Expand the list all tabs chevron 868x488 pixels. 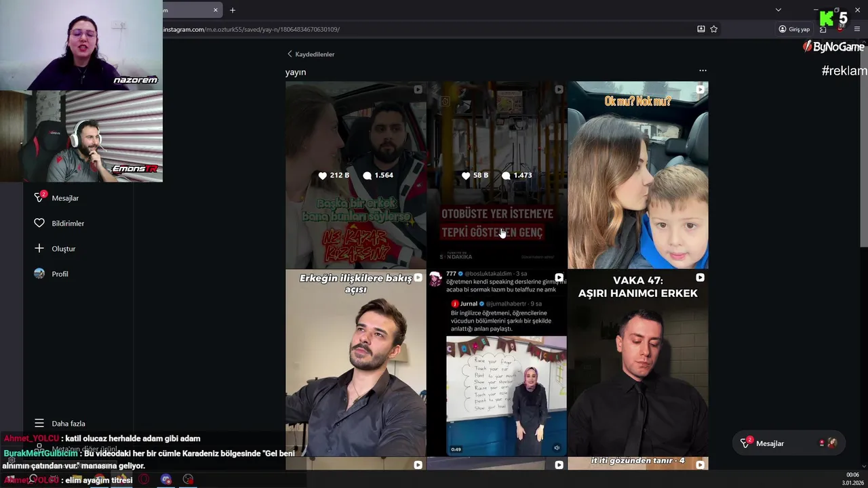coord(778,10)
